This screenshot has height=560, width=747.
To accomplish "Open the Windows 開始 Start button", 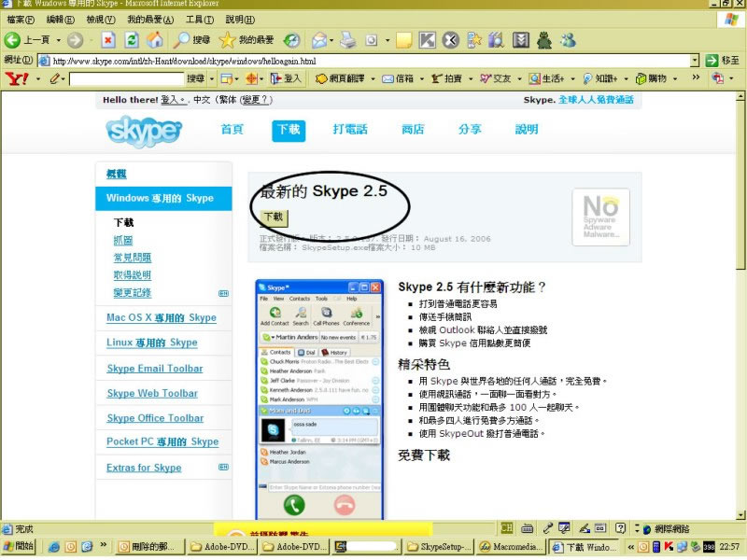I will coord(19,546).
